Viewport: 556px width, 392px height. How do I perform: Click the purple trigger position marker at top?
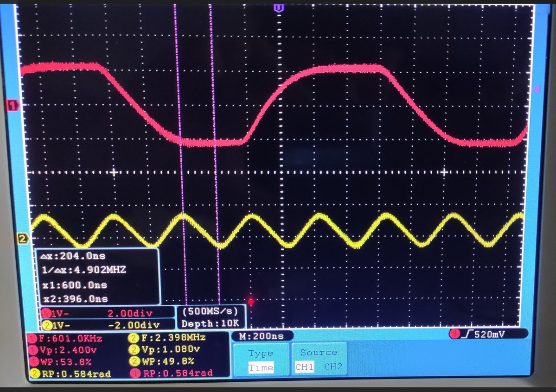(278, 8)
